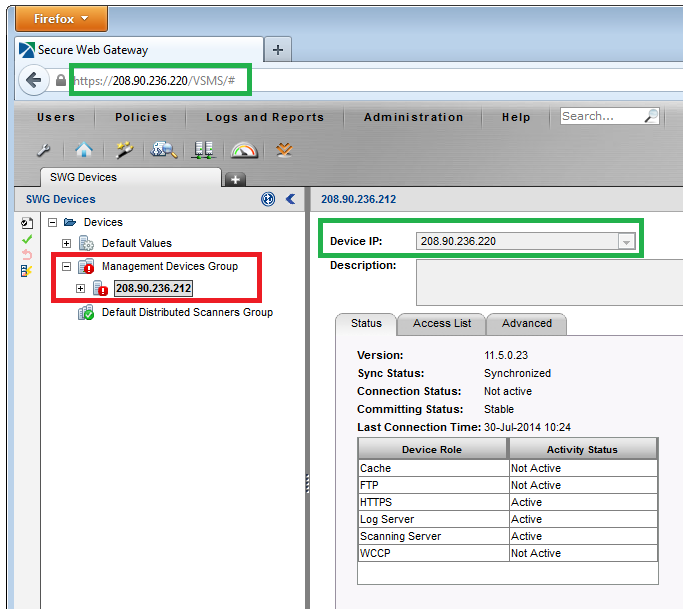Click the globe search magnifier toolbar icon

click(163, 150)
